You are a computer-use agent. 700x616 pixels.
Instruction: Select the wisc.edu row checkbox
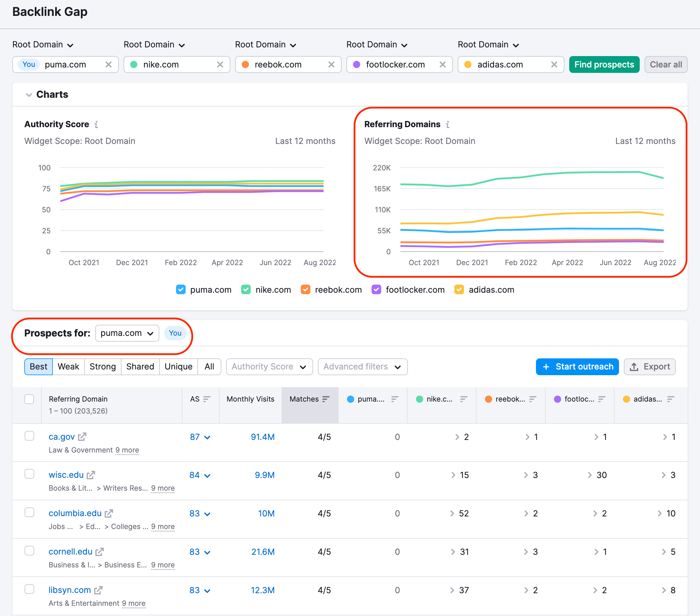coord(29,474)
